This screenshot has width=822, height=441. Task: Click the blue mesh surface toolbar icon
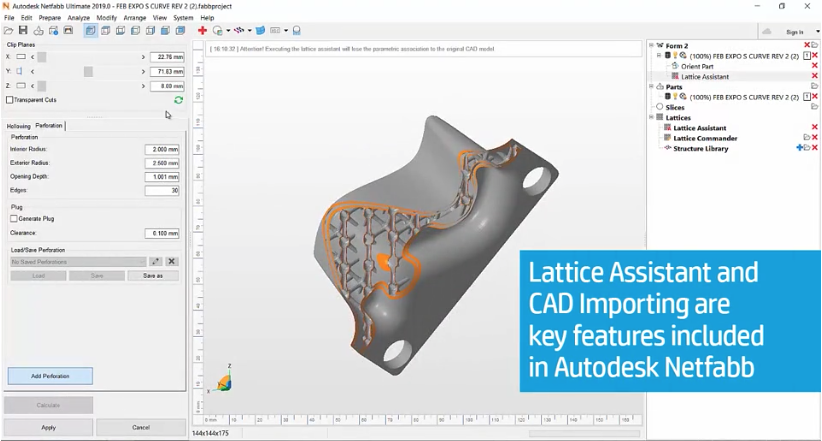[260, 31]
